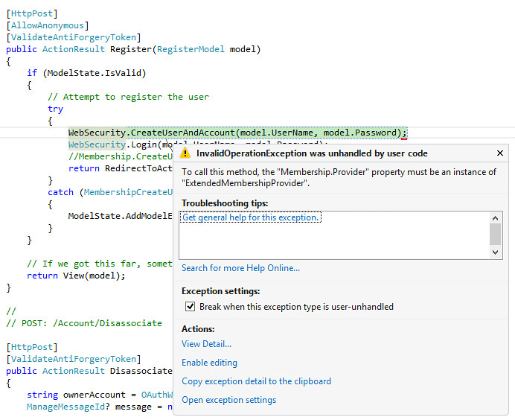Open 'Get general help for this exception' link
Viewport: 515px width, 420px height.
[x=251, y=217]
